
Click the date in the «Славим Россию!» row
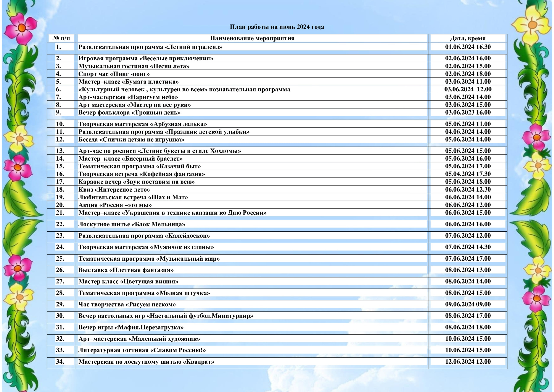[468, 350]
